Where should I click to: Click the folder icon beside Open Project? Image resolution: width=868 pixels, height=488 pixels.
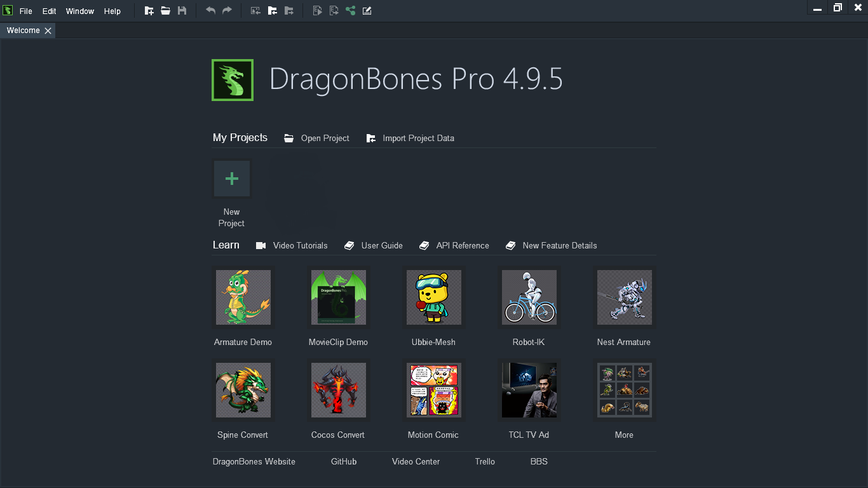click(x=289, y=138)
